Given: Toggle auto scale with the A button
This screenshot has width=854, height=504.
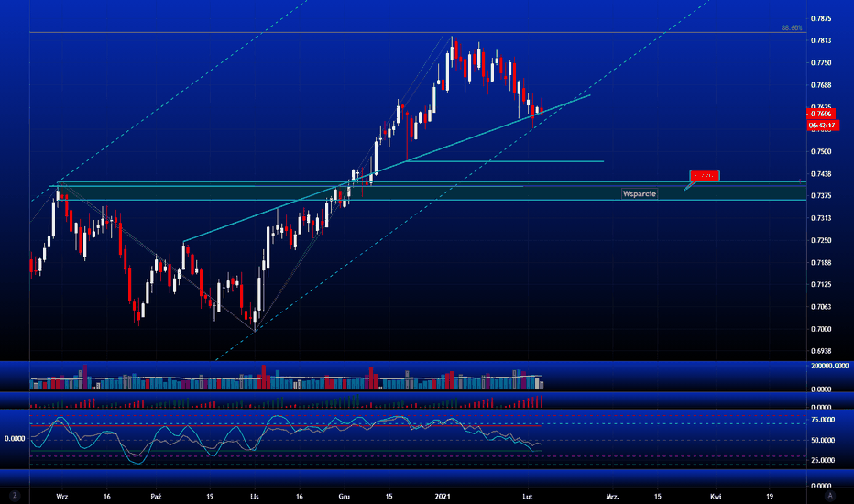Looking at the screenshot, I should point(830,496).
